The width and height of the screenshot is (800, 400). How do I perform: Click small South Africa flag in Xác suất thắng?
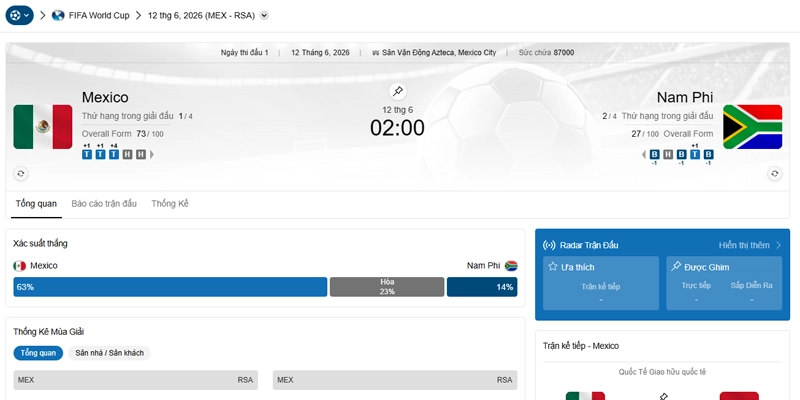[511, 266]
